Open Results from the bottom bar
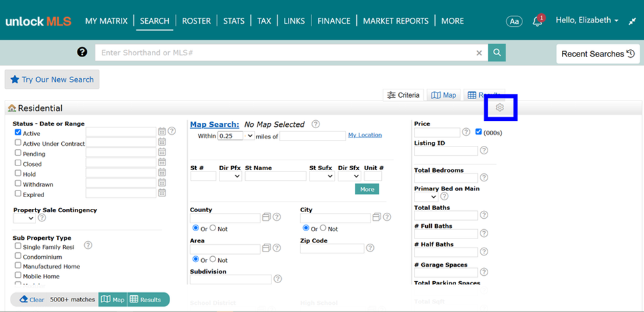Image resolution: width=644 pixels, height=312 pixels. 145,300
